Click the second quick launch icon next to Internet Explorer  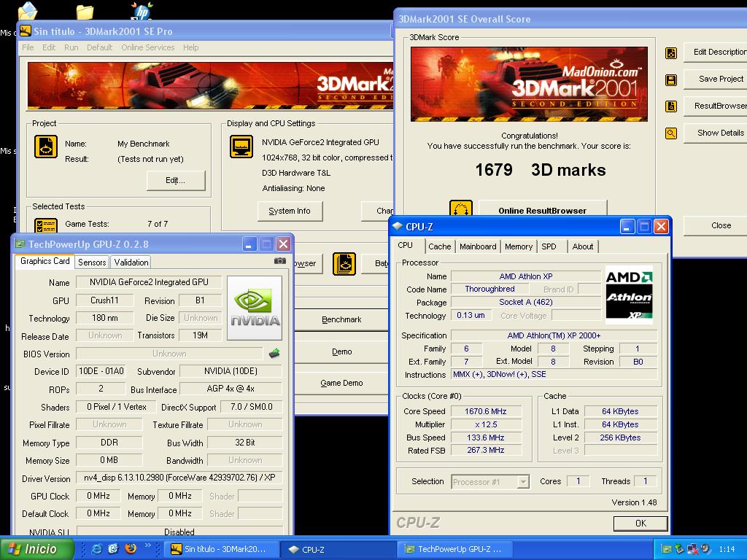tap(113, 548)
